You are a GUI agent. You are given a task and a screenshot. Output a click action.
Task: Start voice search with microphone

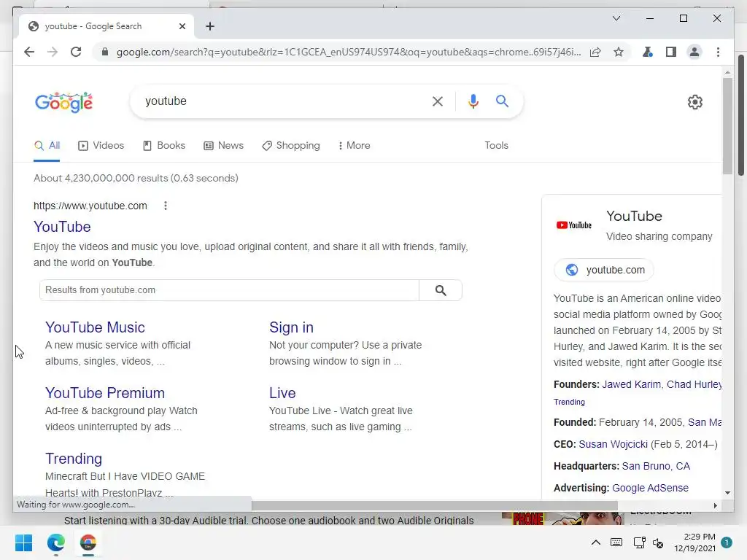[x=473, y=101]
